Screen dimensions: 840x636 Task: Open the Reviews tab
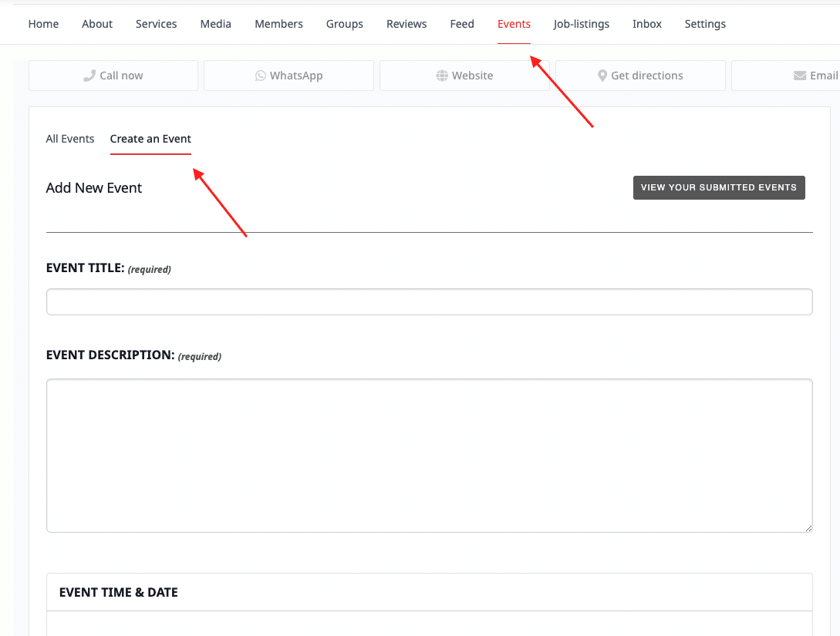pyautogui.click(x=407, y=24)
